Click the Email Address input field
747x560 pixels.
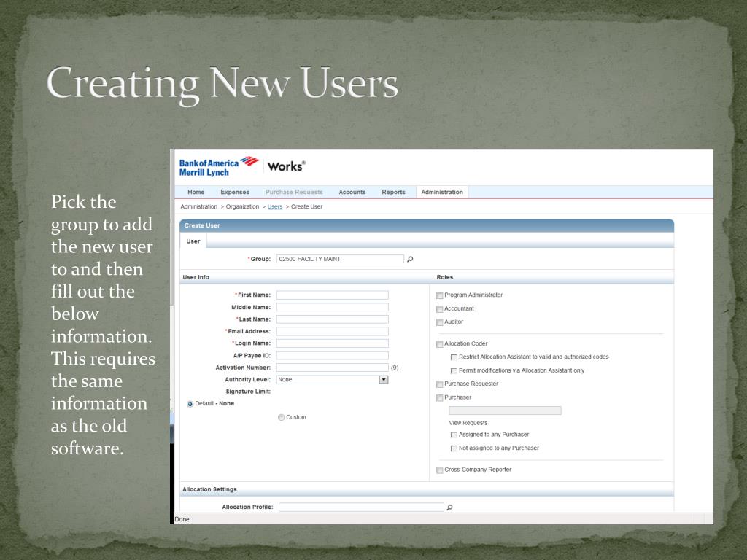333,331
